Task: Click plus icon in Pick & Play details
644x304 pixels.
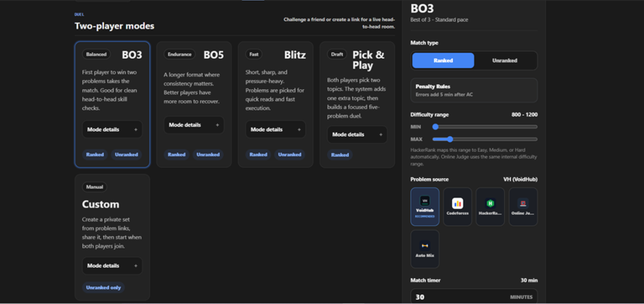Action: tap(381, 134)
